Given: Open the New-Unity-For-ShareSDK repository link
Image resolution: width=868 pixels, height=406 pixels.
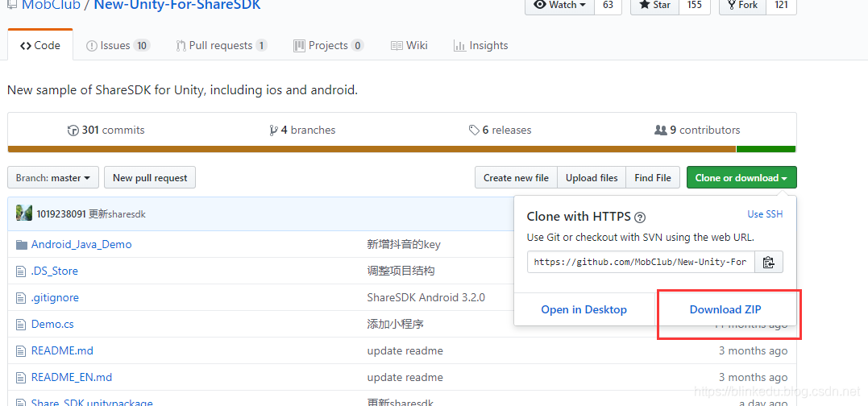Looking at the screenshot, I should 177,6.
